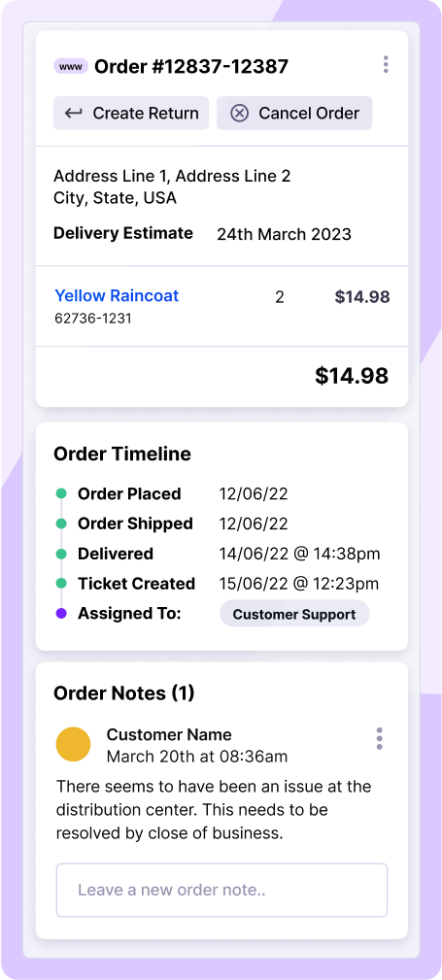Select the Order Shipped timeline dot

point(60,524)
